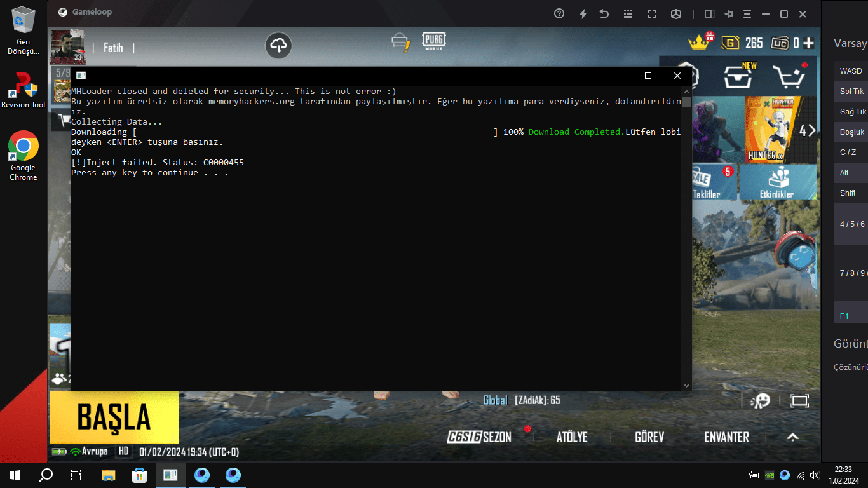Select the WASD key mapping row
Screen dimensions: 868x488
coord(851,71)
